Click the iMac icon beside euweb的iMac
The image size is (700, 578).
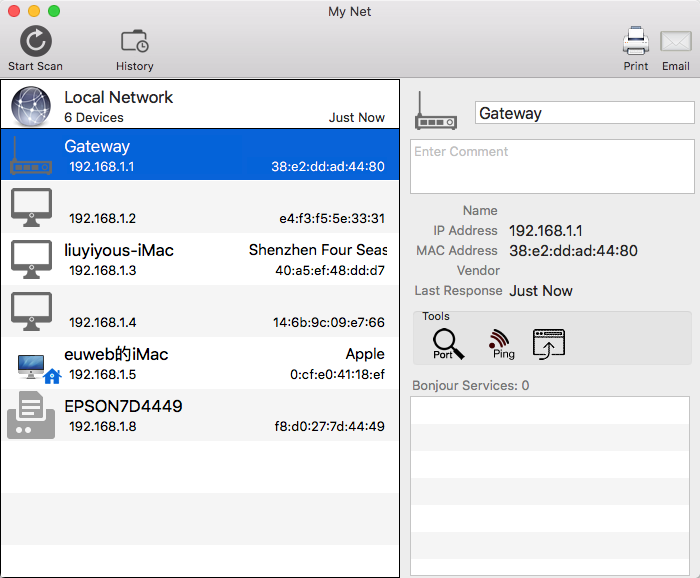click(x=31, y=366)
